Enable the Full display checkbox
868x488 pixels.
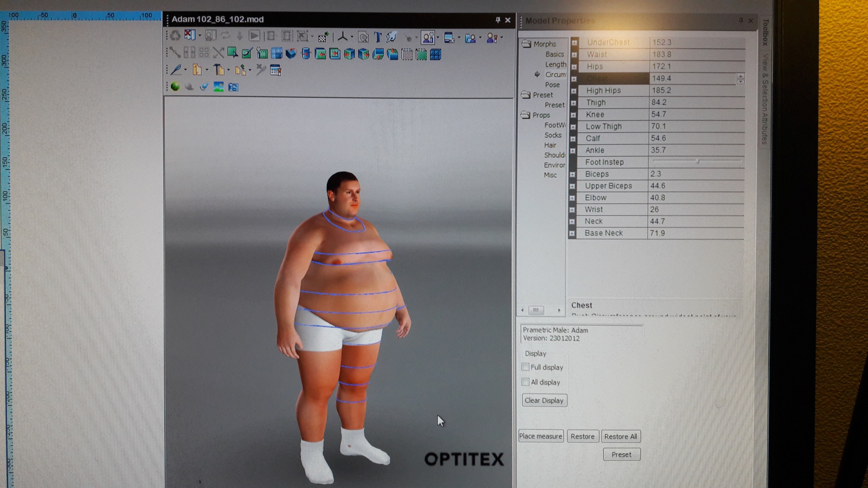[526, 367]
